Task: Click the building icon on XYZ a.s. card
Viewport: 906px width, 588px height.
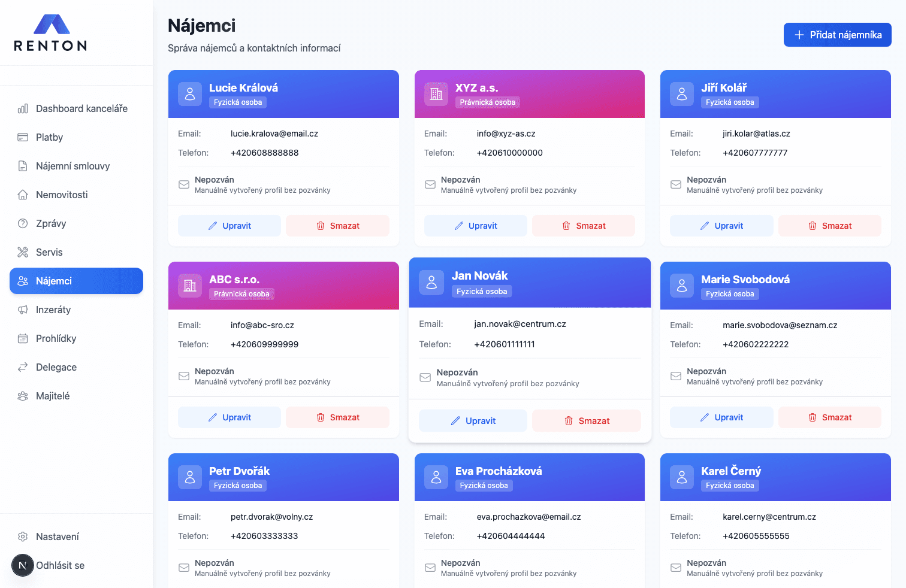Action: click(436, 94)
